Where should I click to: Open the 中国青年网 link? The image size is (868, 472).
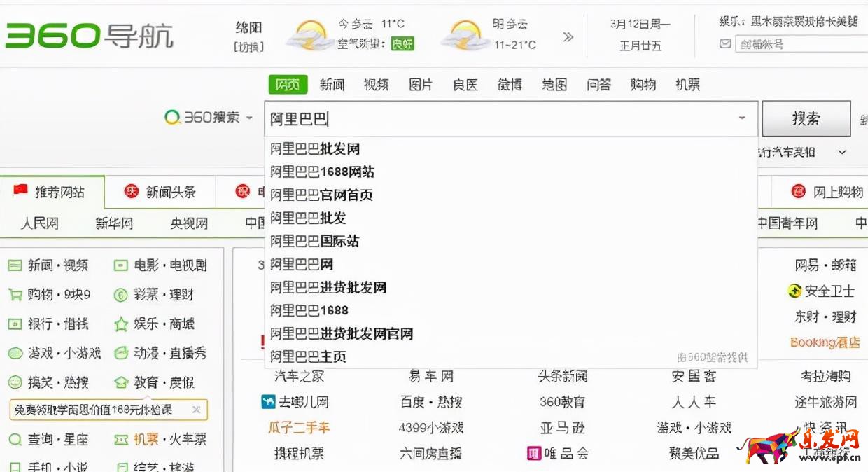tap(787, 223)
